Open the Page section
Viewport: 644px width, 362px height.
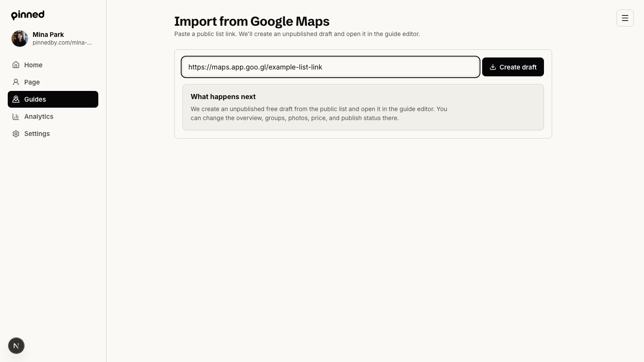click(x=53, y=82)
